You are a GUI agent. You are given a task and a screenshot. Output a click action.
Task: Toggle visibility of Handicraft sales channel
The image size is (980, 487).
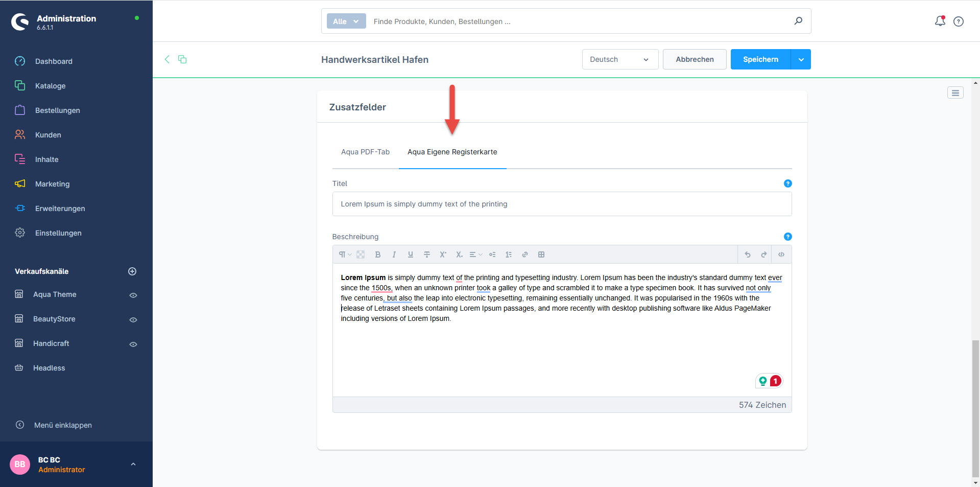(x=133, y=344)
